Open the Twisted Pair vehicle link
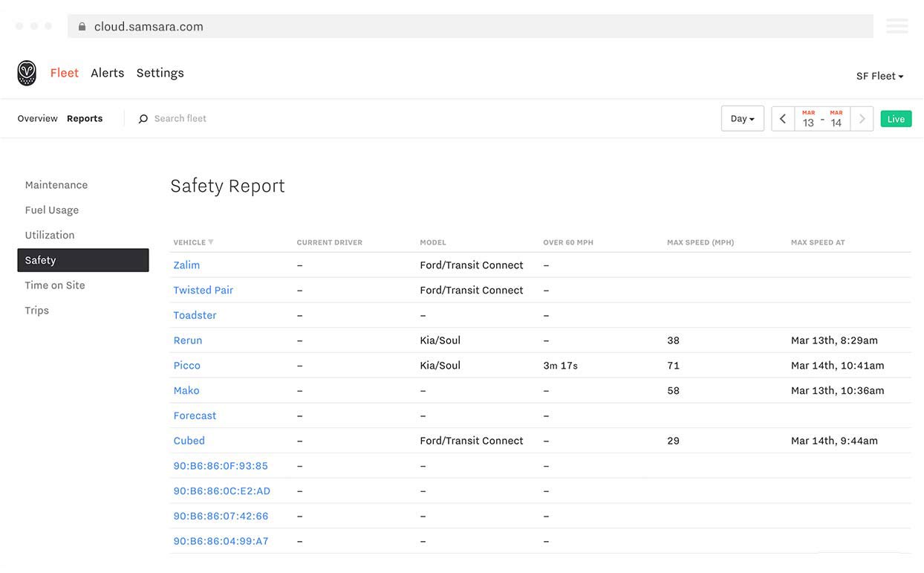924x573 pixels. 204,291
